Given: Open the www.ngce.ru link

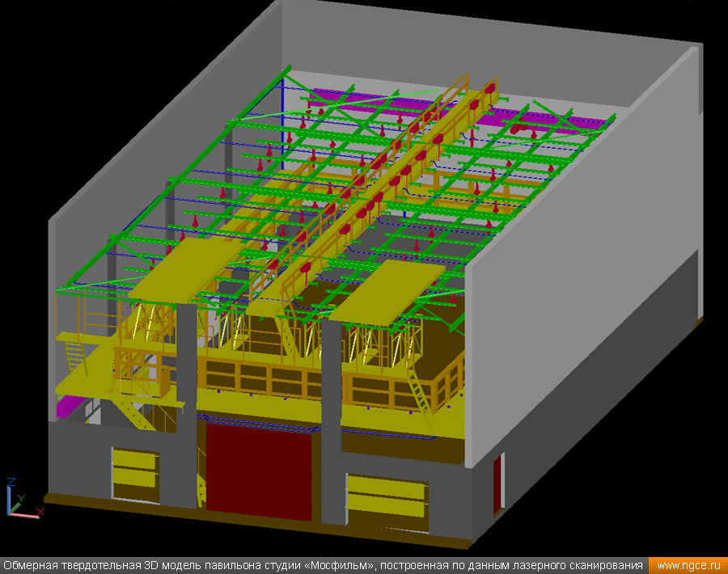Looking at the screenshot, I should pyautogui.click(x=687, y=565).
